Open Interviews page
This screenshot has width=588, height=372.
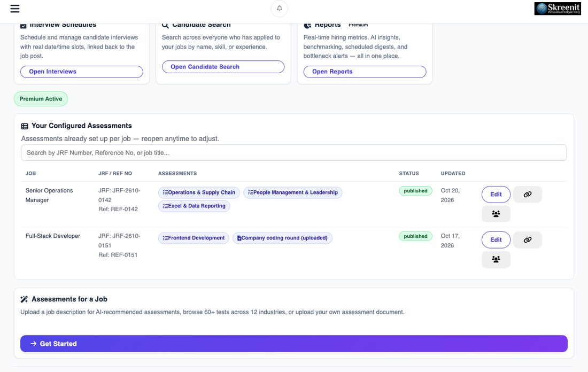[x=81, y=72]
